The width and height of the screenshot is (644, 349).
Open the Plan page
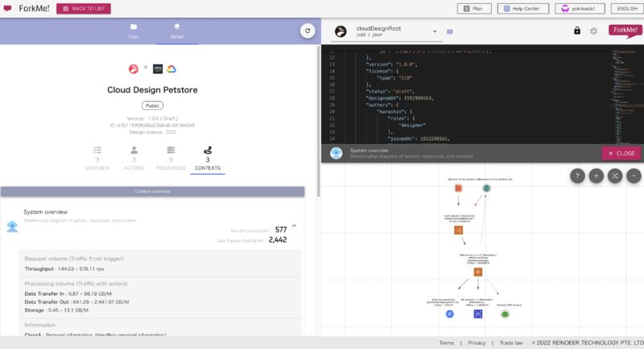(474, 9)
